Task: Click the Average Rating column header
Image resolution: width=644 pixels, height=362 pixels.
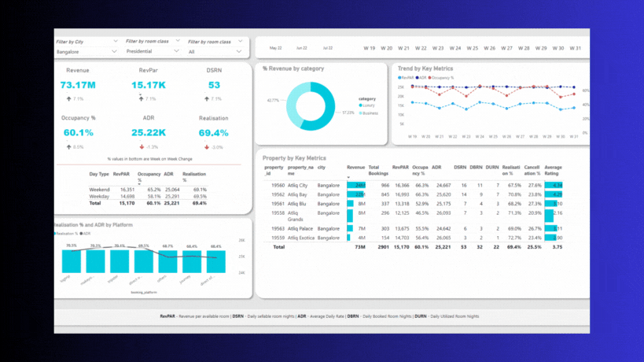Action: tap(552, 170)
